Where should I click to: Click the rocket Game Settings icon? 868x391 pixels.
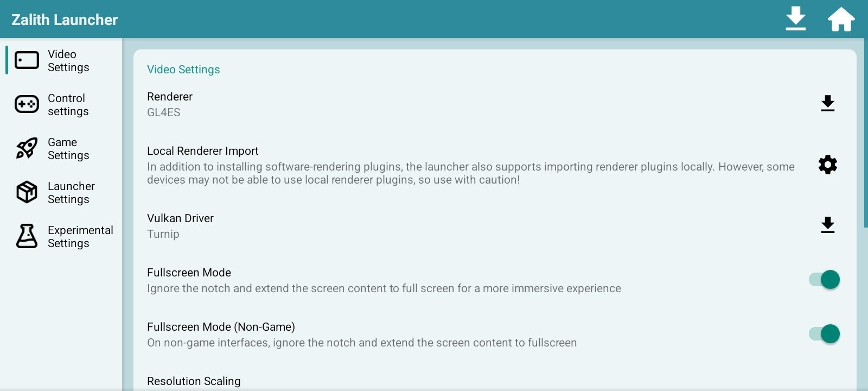(27, 148)
